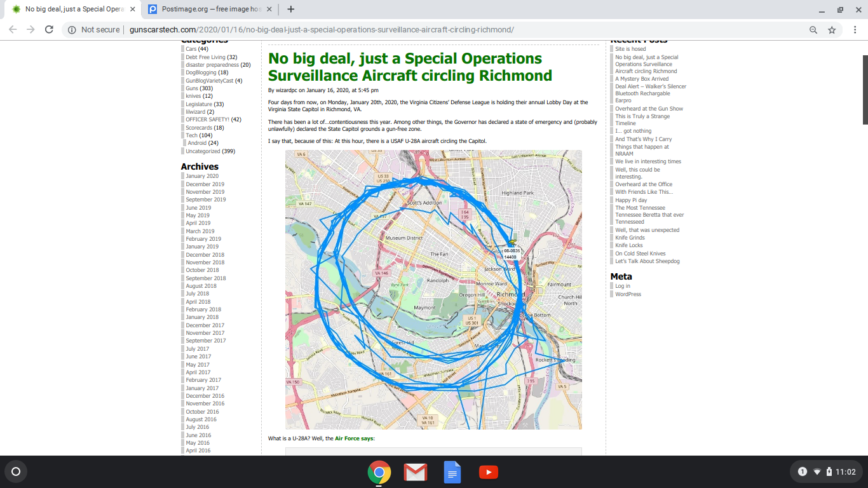This screenshot has height=488, width=868.
Task: Open a new tab with the plus button
Action: coord(290,9)
